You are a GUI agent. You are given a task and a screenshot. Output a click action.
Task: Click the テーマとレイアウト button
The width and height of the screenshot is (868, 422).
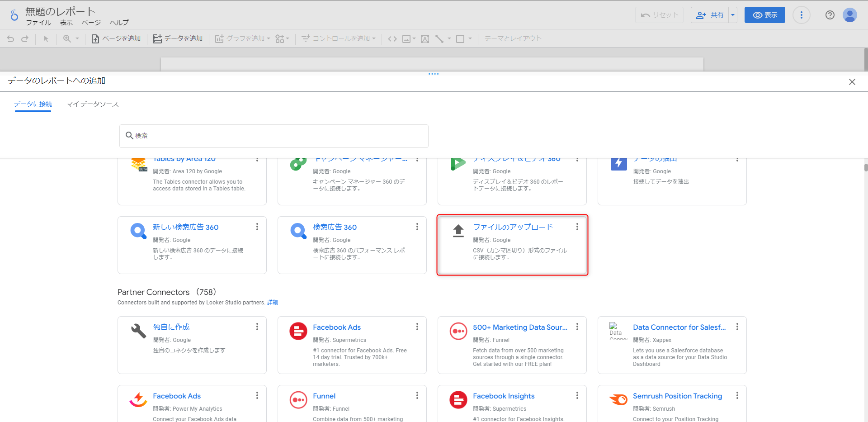[x=513, y=39]
